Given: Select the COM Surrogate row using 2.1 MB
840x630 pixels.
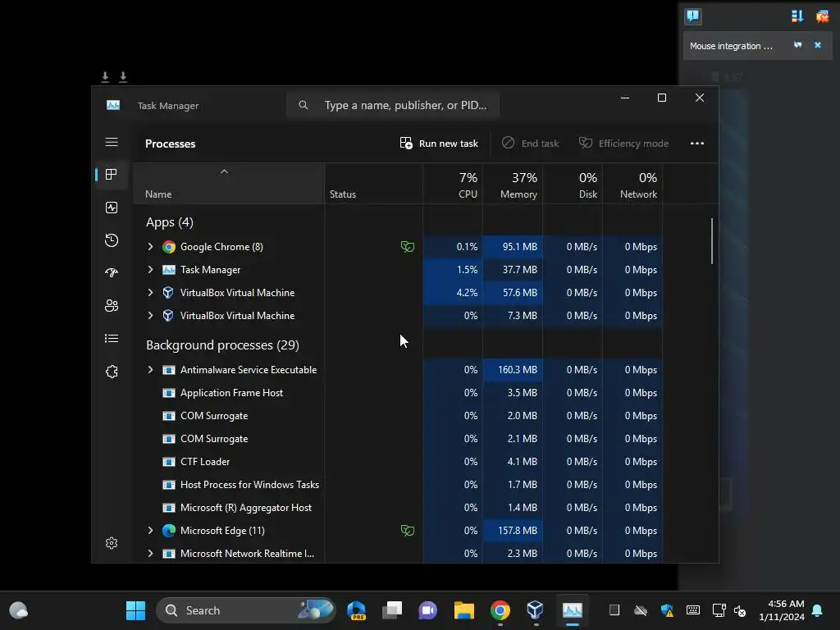Looking at the screenshot, I should (398, 439).
